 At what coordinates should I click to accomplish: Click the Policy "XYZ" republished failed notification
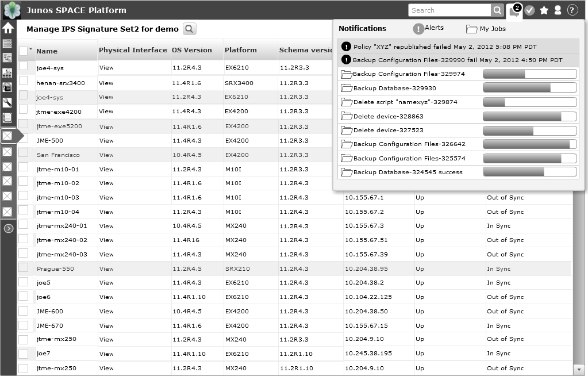coord(458,47)
